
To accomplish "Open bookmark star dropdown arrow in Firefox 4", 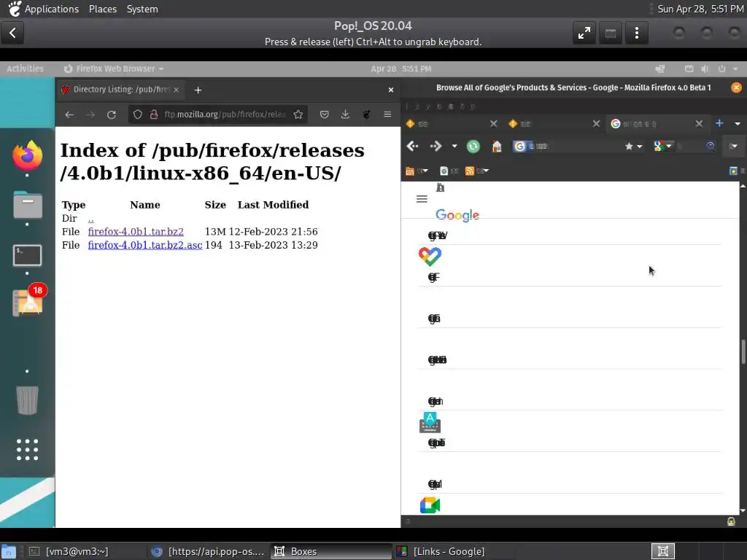I will coord(639,147).
